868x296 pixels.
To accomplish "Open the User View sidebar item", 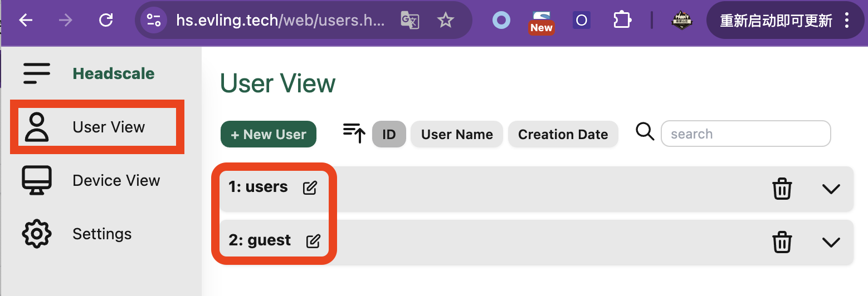I will (x=97, y=127).
